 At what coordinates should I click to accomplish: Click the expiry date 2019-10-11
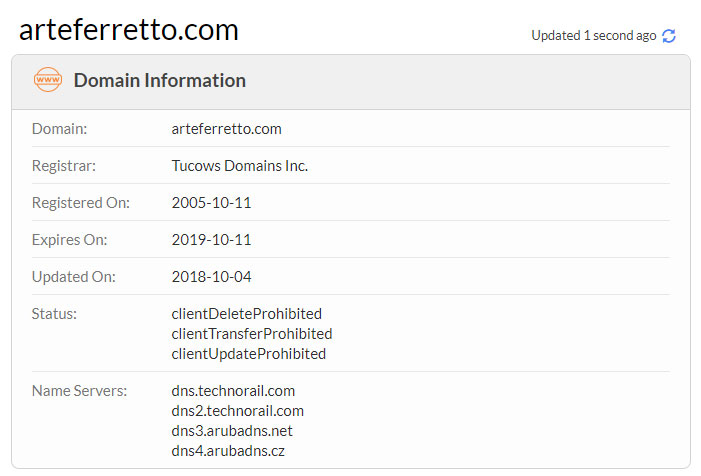pos(211,240)
